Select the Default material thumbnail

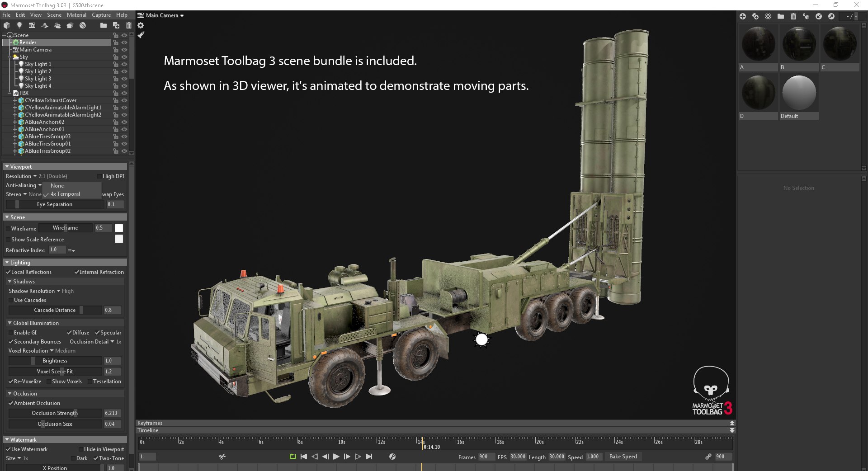[799, 93]
